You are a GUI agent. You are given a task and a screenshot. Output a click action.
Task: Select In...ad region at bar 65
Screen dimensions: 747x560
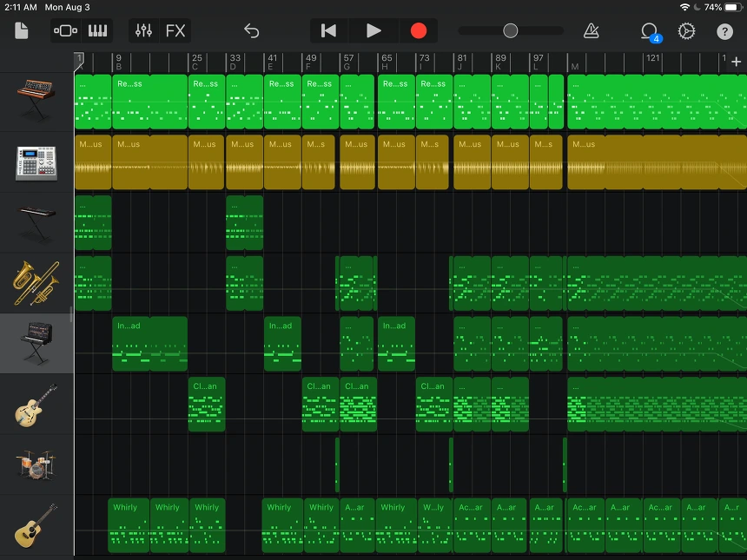(396, 344)
